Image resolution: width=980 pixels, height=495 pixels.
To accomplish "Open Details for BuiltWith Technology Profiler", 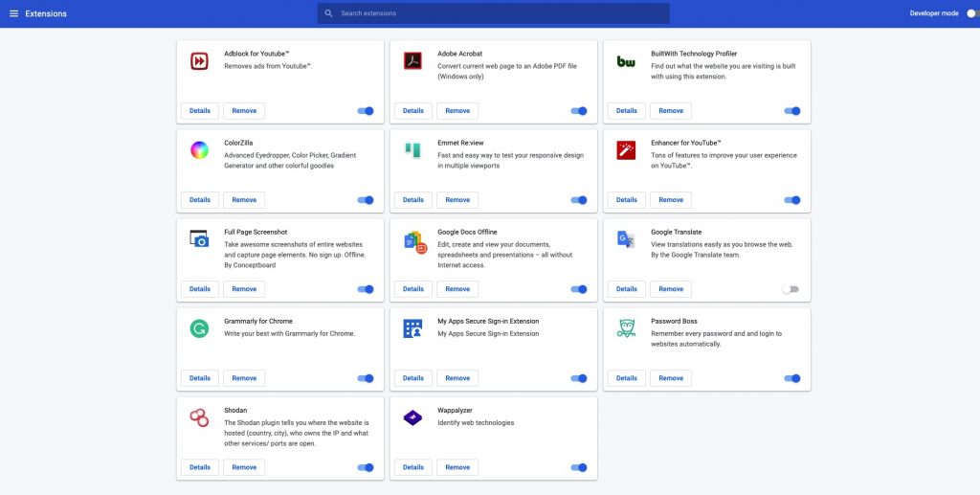I will [x=626, y=111].
